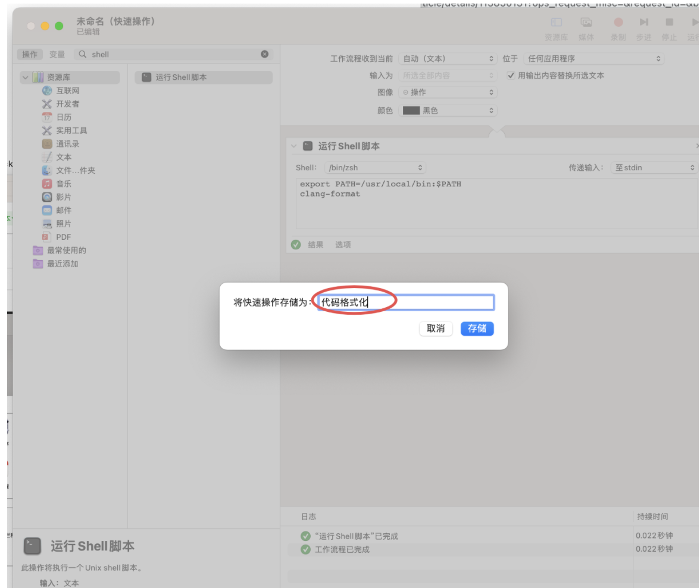Click inside the shell script text area

coord(496,204)
